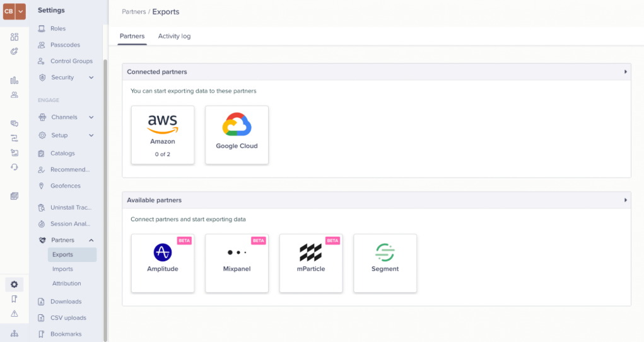Click the chat messages icon in left rail
Image resolution: width=644 pixels, height=342 pixels.
coord(15,123)
